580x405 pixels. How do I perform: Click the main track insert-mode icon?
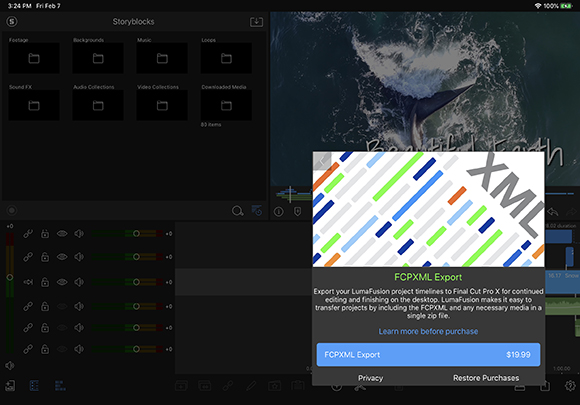click(28, 282)
